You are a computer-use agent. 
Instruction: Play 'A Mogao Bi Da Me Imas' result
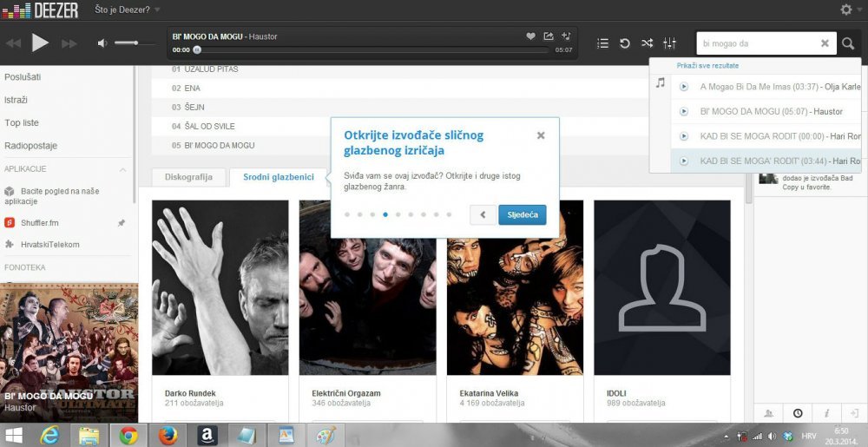[684, 87]
